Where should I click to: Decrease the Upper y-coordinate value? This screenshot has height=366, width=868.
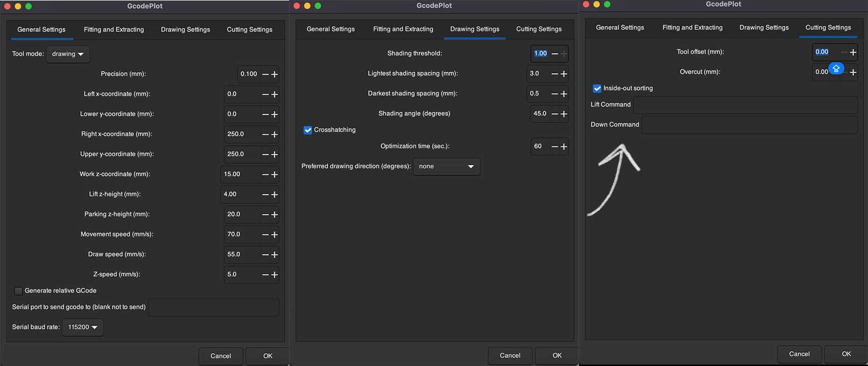click(265, 154)
